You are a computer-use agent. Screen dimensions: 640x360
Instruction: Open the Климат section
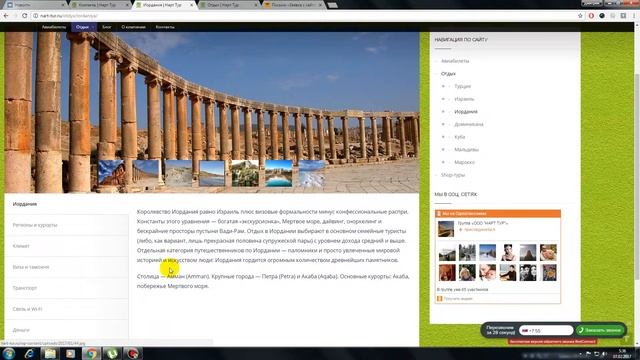(67, 246)
